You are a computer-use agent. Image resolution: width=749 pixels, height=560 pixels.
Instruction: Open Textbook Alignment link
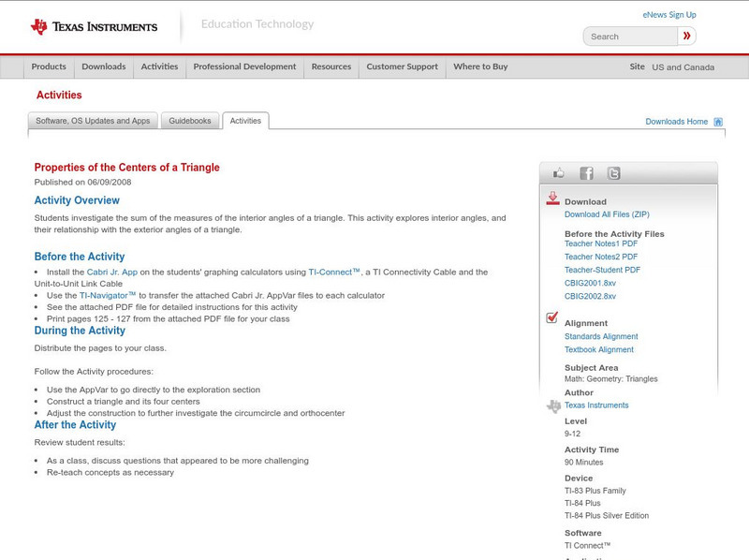click(x=599, y=349)
